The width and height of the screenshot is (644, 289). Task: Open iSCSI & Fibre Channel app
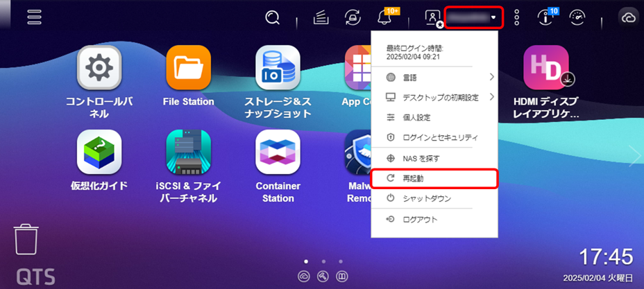(189, 152)
